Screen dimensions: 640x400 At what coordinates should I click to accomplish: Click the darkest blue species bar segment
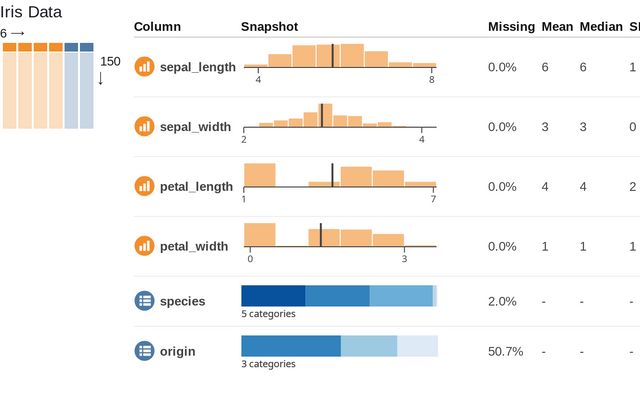[x=273, y=295]
